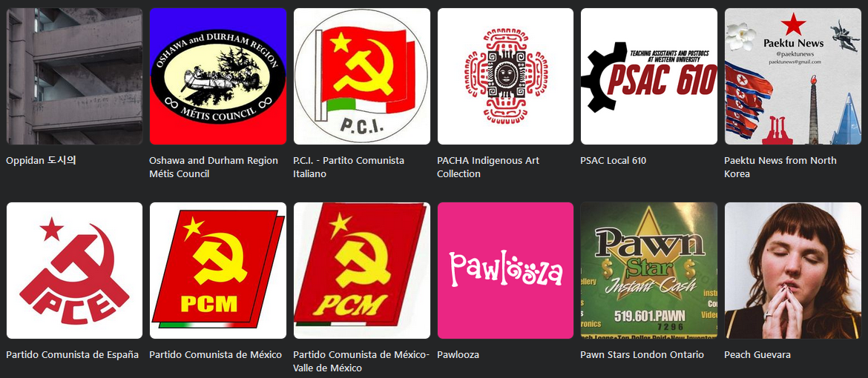
Task: Open the Paektu News cover image
Action: (793, 76)
